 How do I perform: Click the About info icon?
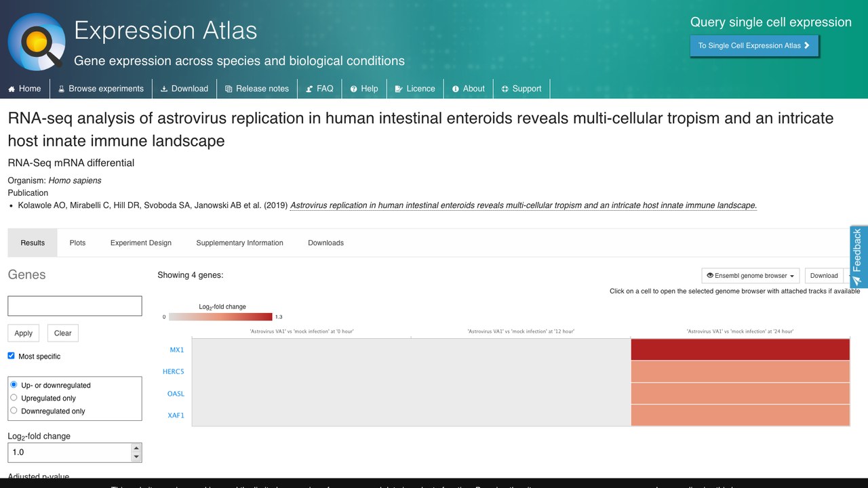456,89
